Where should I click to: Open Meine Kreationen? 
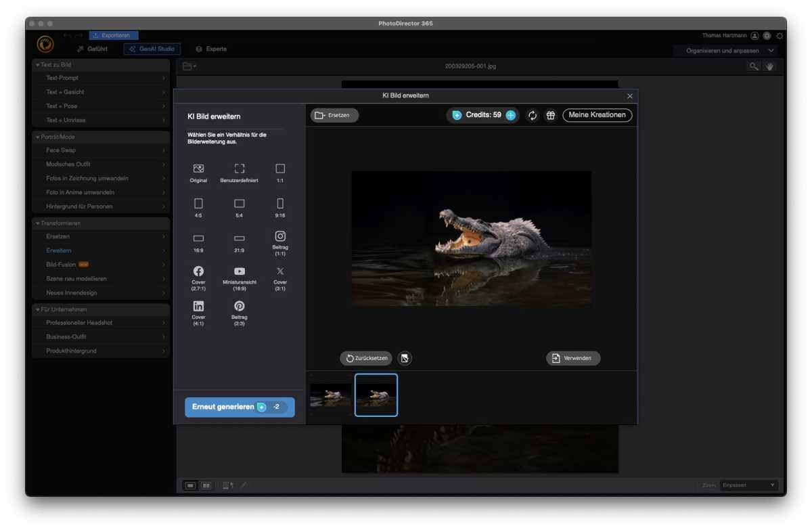[597, 116]
